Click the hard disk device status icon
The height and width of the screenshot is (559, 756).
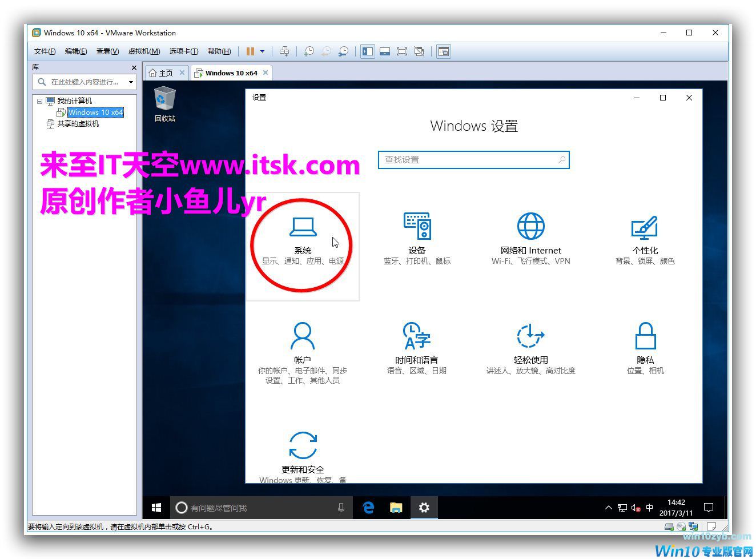(x=670, y=526)
